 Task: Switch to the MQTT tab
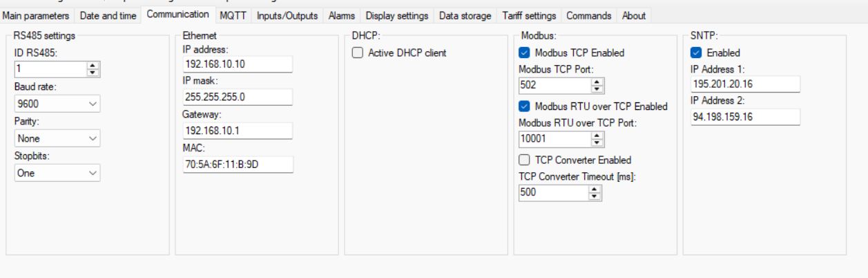[x=233, y=15]
